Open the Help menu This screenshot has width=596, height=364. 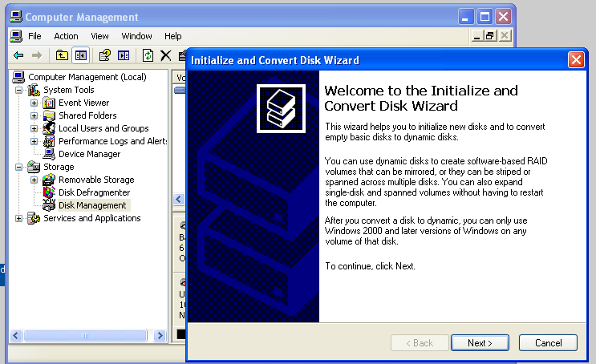point(173,36)
